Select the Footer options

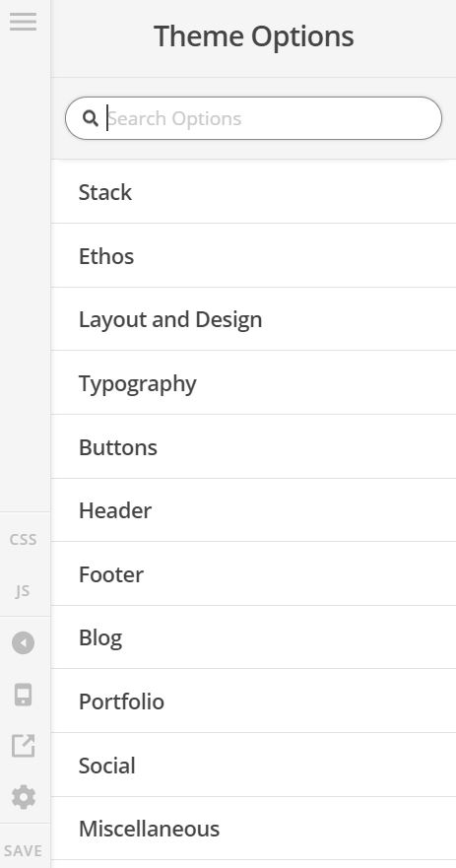click(253, 574)
